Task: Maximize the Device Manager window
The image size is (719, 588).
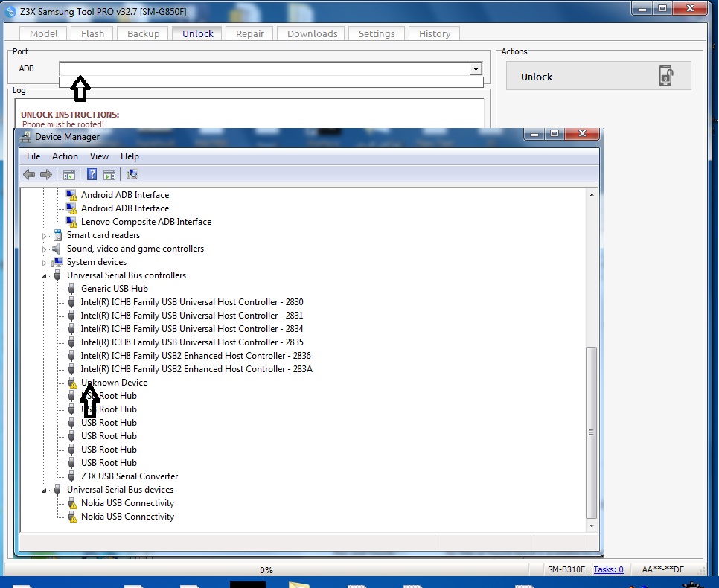Action: (555, 133)
